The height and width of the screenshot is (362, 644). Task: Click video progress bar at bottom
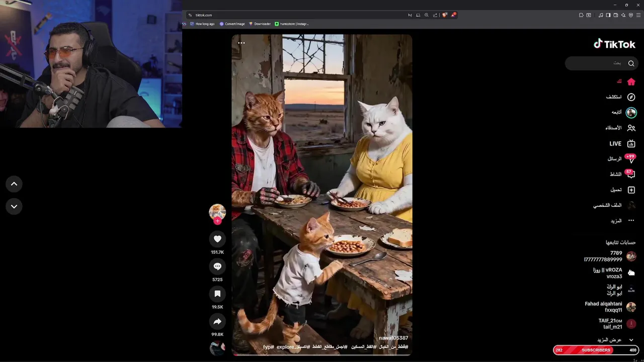(322, 354)
